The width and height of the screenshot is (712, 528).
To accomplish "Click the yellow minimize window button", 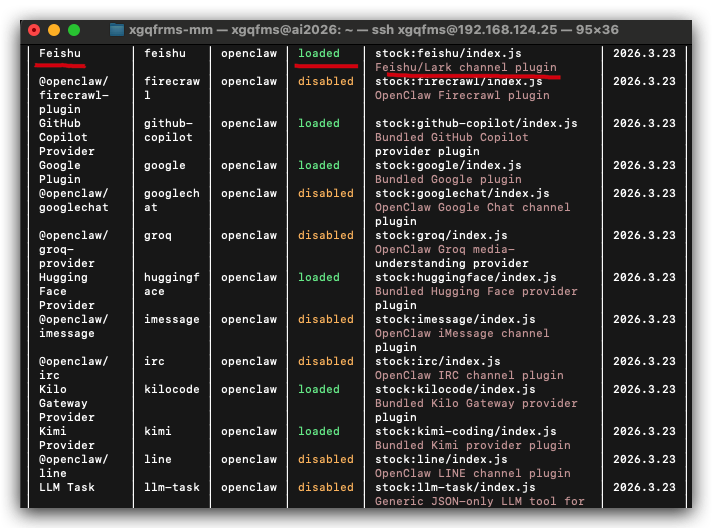I will 54,30.
